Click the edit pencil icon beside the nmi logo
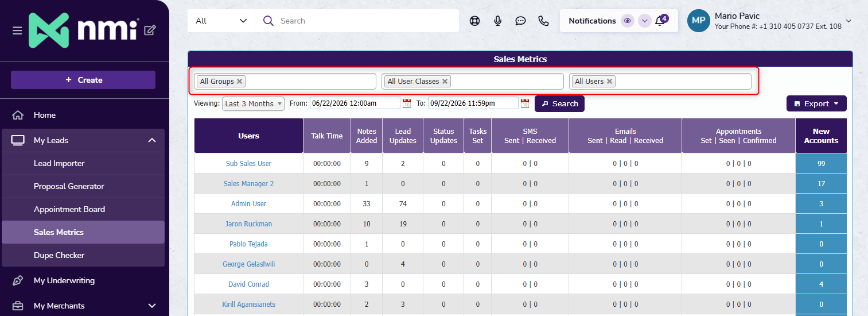The image size is (868, 316). (150, 30)
